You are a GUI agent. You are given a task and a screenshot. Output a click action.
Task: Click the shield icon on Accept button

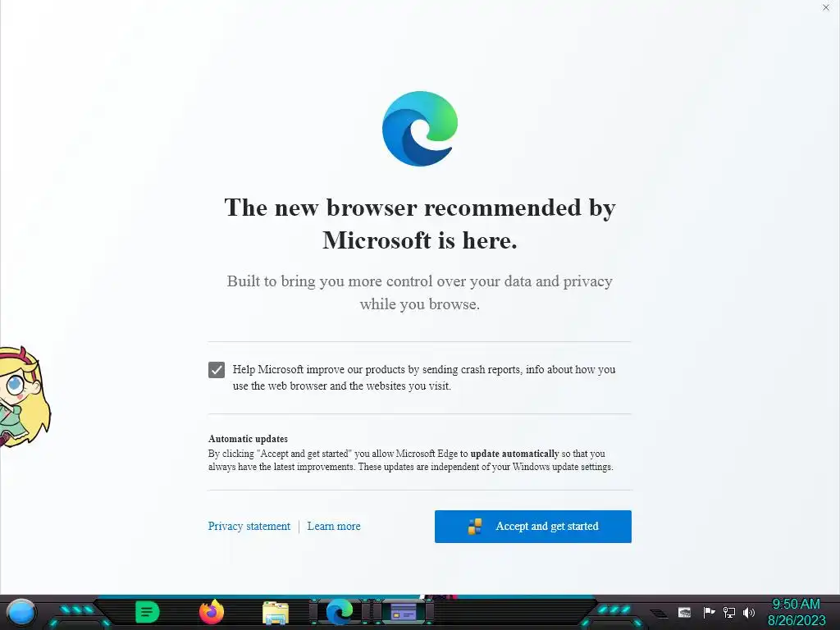(475, 527)
